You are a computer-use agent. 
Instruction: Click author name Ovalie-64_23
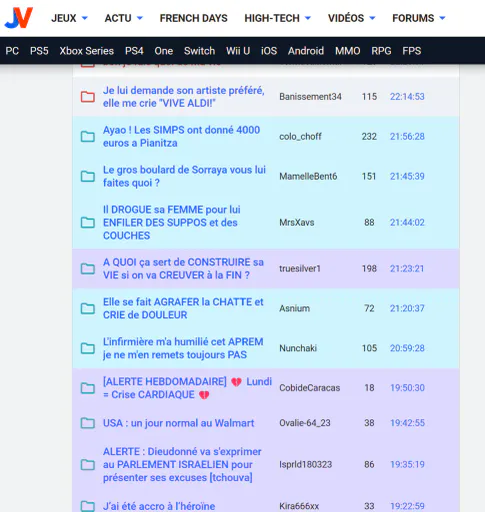click(305, 423)
